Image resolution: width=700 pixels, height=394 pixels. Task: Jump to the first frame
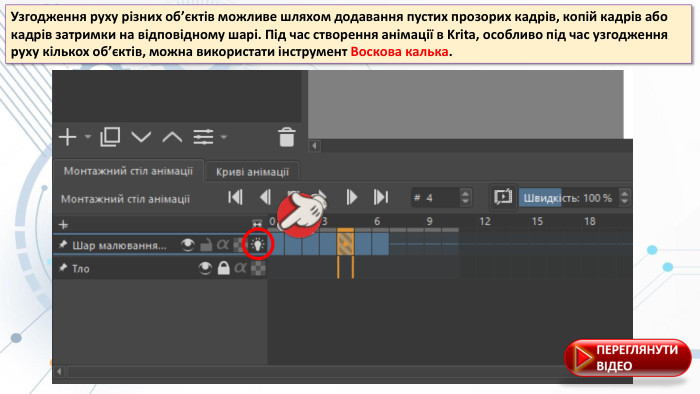235,197
